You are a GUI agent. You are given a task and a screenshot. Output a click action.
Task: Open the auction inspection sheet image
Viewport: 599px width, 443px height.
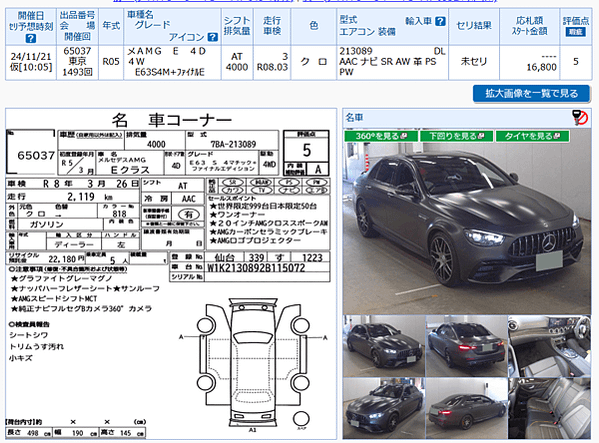[171, 274]
